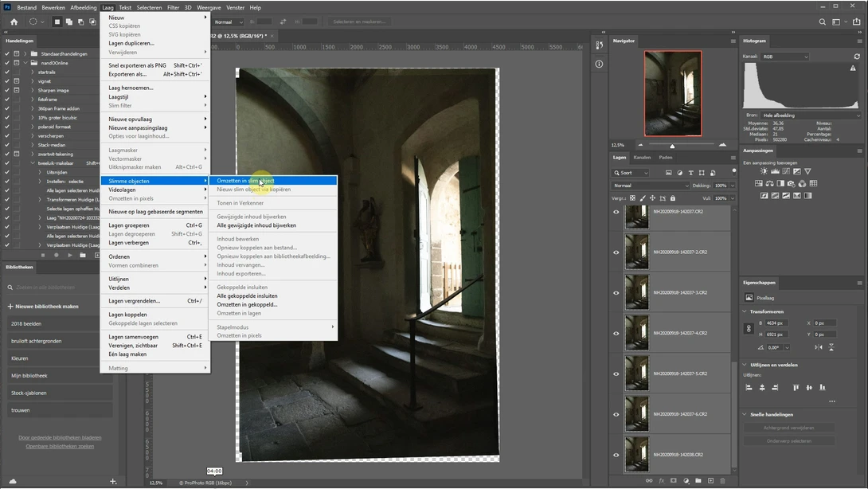This screenshot has height=489, width=868.
Task: Toggle checkmark for vignet action
Action: (x=6, y=81)
